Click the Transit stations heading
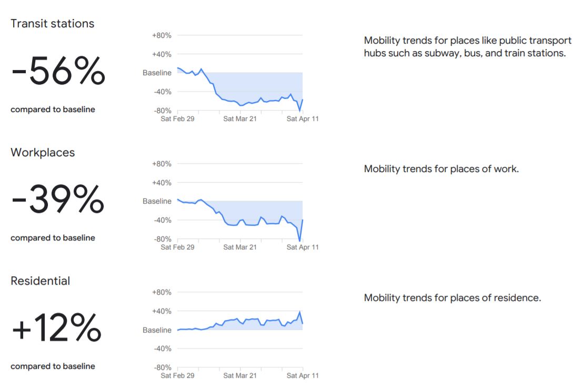Screen dimensions: 573x392 pyautogui.click(x=52, y=23)
